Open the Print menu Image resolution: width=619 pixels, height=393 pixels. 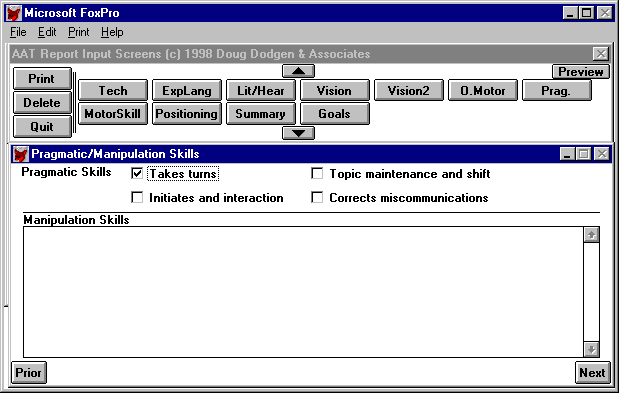pos(79,32)
